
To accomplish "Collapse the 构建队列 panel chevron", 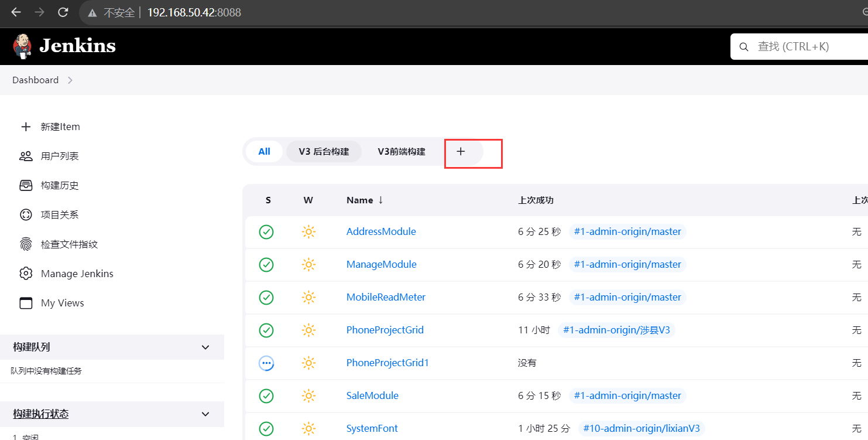I will pos(205,347).
